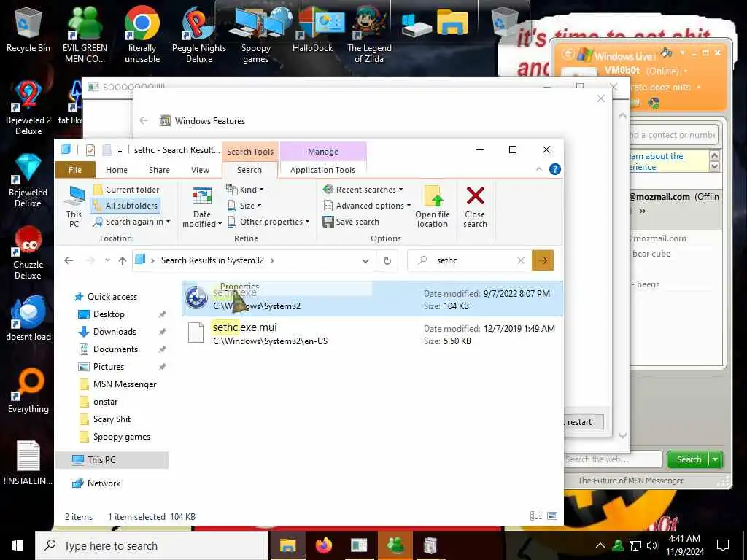The image size is (747, 560).
Task: Open The Legend of Zilda shortcut
Action: point(369,34)
